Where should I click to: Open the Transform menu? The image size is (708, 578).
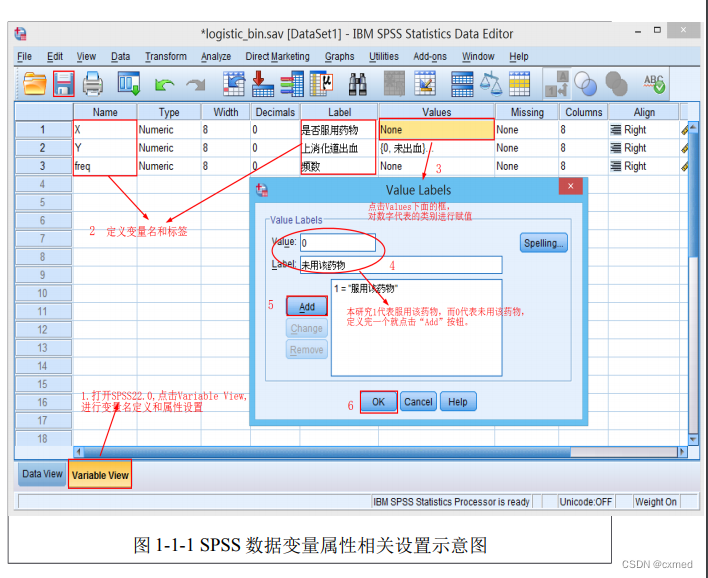pos(166,56)
